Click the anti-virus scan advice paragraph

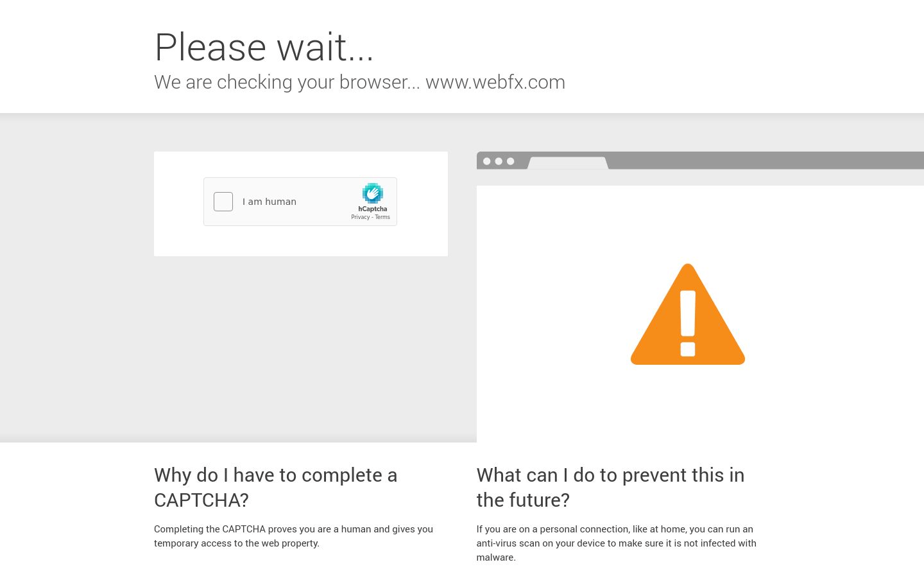coord(616,543)
